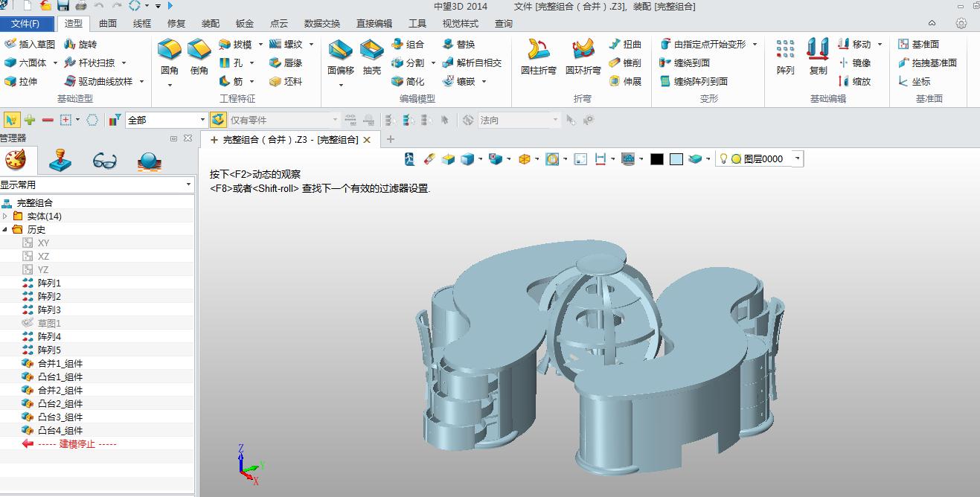The height and width of the screenshot is (497, 980).
Task: Click the 杆状扫掠 button
Action: tap(90, 63)
